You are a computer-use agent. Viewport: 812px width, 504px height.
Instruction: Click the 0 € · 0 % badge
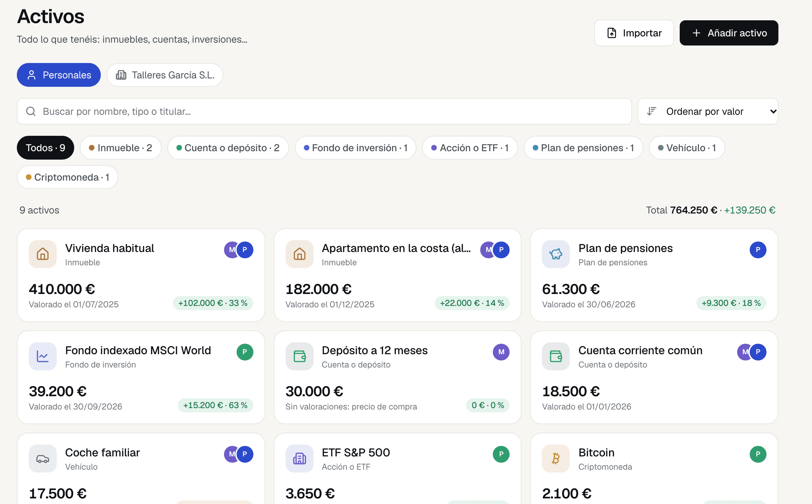pos(488,405)
